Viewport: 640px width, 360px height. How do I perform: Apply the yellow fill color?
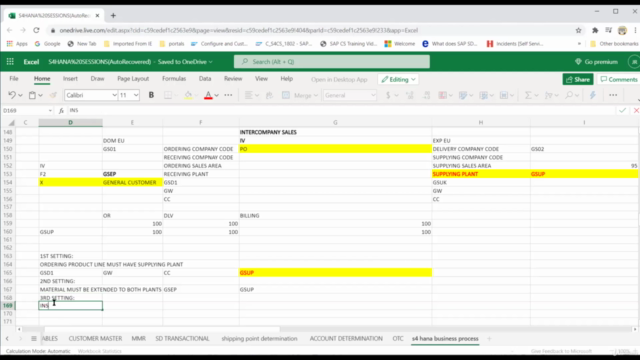[x=188, y=95]
